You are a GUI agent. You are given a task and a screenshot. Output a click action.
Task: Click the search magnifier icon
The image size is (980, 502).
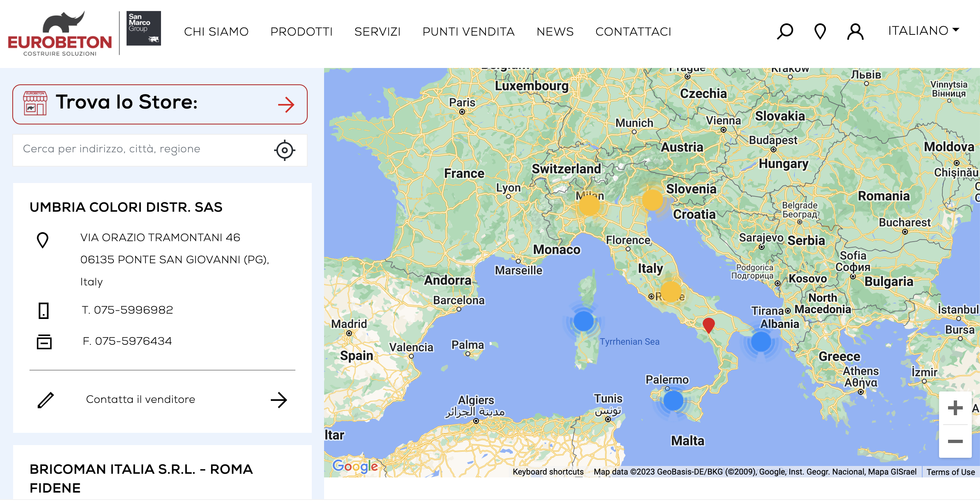[x=785, y=32]
